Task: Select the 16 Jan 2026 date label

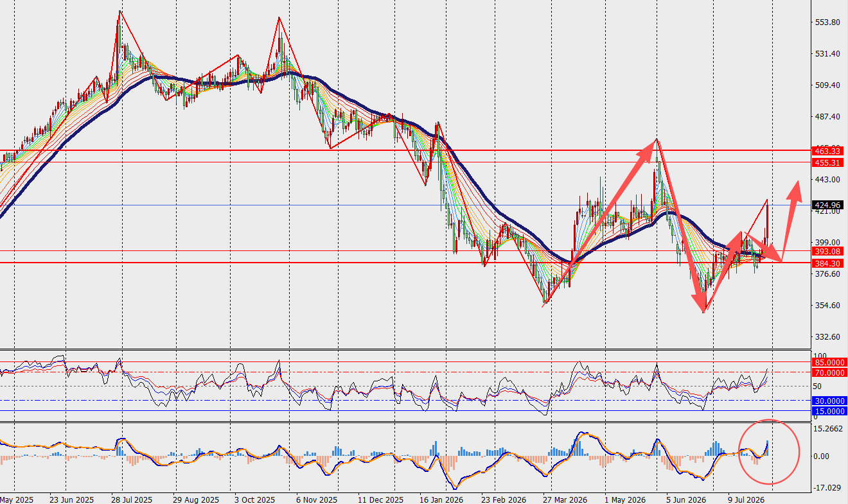Action: [441, 499]
